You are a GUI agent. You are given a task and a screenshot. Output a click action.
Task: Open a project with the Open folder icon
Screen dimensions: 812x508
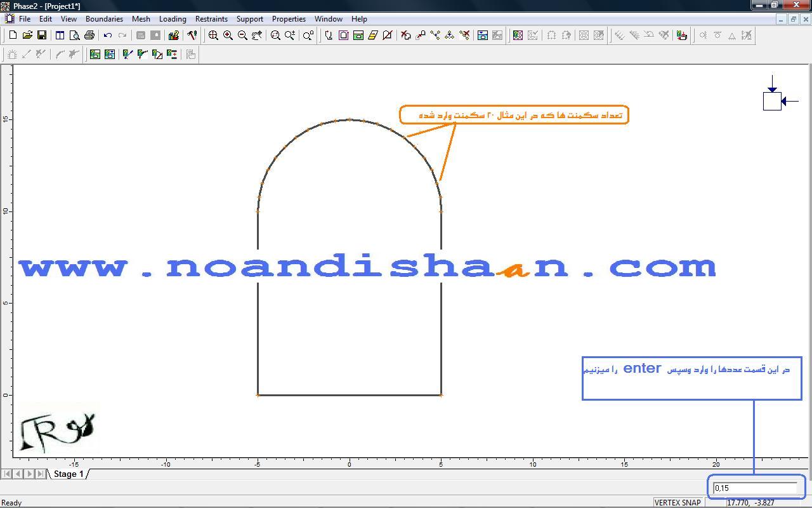[x=27, y=36]
